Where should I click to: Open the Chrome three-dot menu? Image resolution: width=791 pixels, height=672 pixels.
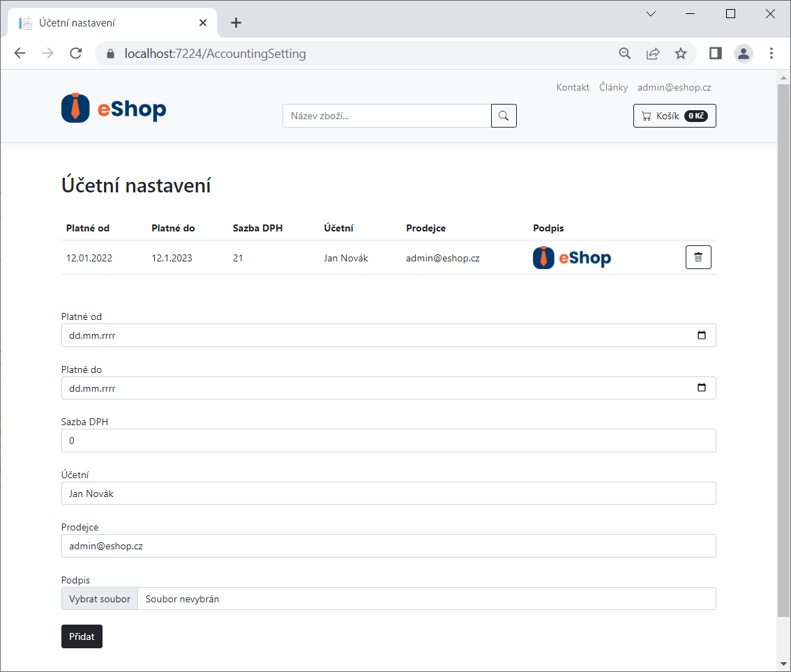[771, 54]
